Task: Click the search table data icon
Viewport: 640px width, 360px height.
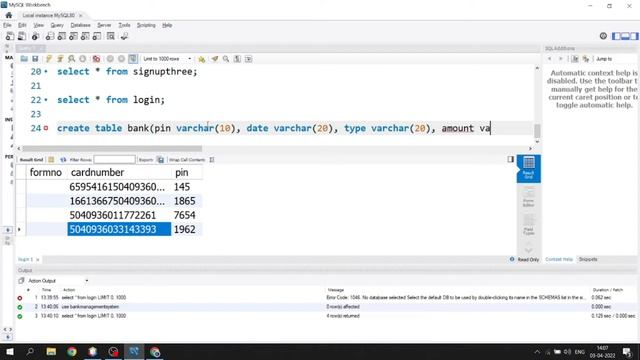Action: click(x=111, y=37)
